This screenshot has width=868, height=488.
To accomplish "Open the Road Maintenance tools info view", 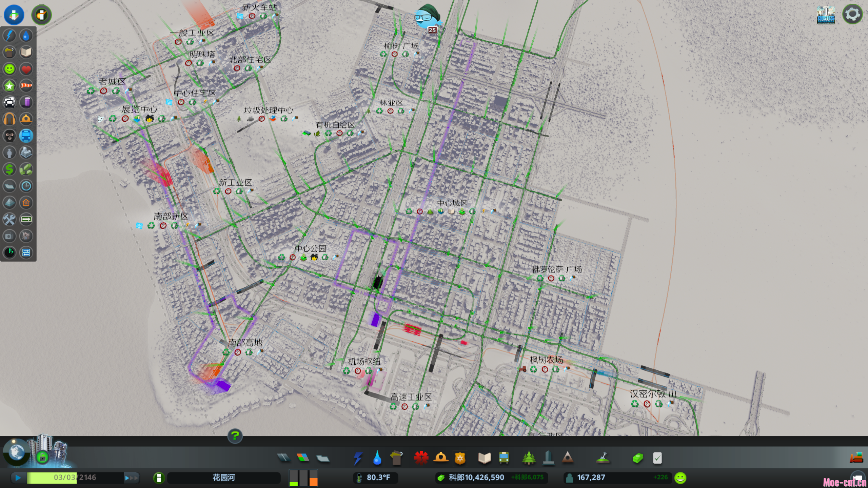I will (9, 219).
